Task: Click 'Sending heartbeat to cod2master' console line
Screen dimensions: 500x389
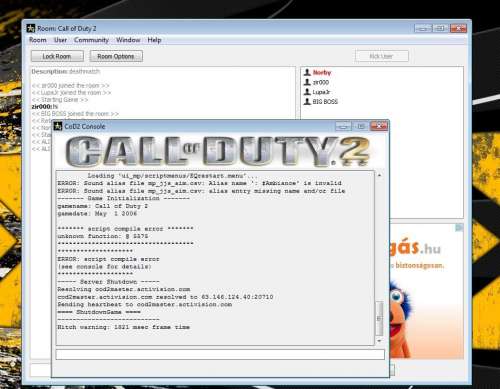Action: pos(145,304)
